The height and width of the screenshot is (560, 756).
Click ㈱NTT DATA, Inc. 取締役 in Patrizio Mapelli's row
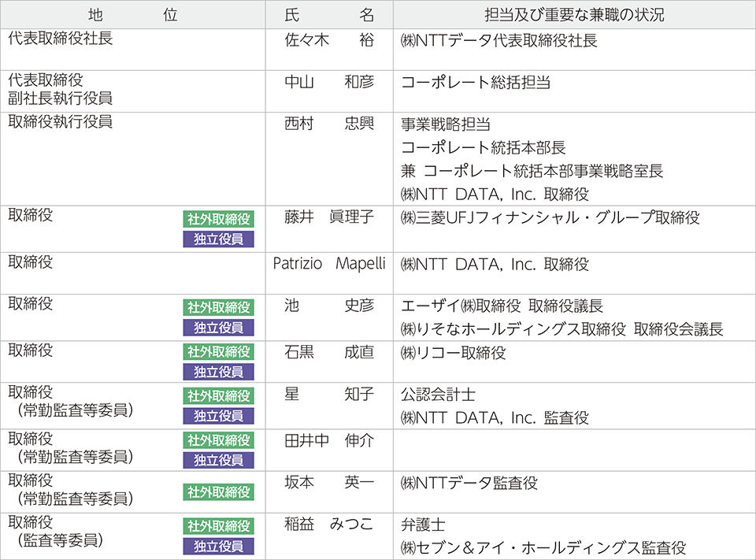tap(495, 265)
